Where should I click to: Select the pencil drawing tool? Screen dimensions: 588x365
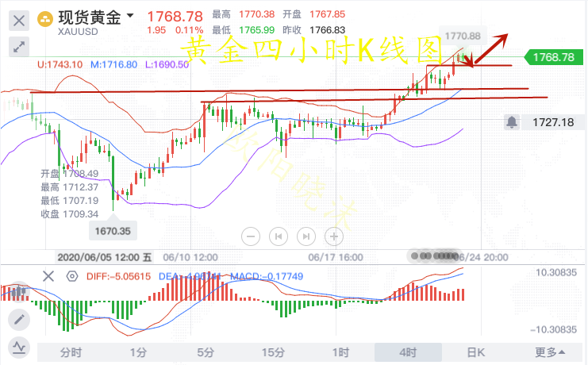click(19, 320)
